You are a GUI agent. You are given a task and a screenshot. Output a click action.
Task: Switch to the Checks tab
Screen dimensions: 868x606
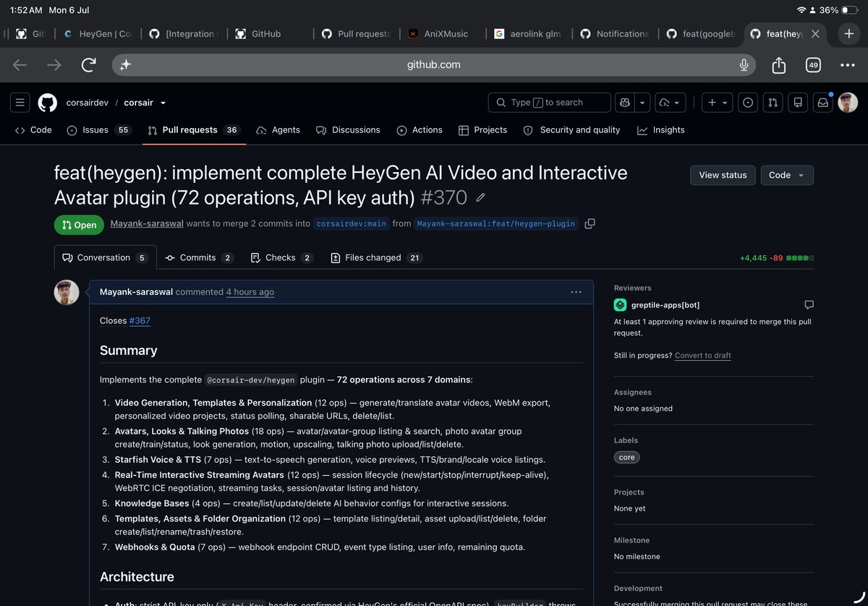(281, 258)
